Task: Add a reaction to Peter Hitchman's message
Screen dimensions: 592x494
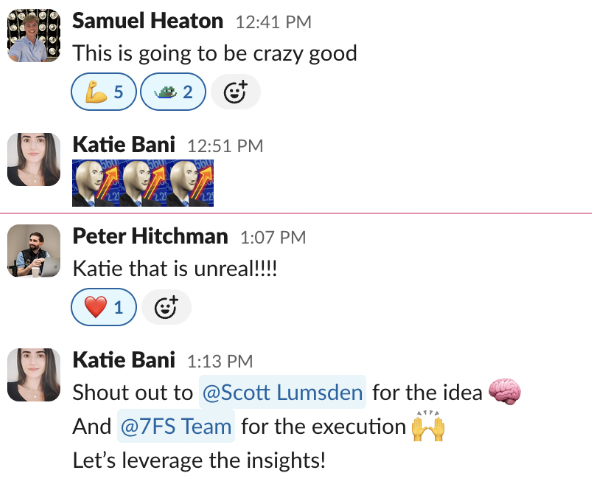Action: click(x=166, y=307)
